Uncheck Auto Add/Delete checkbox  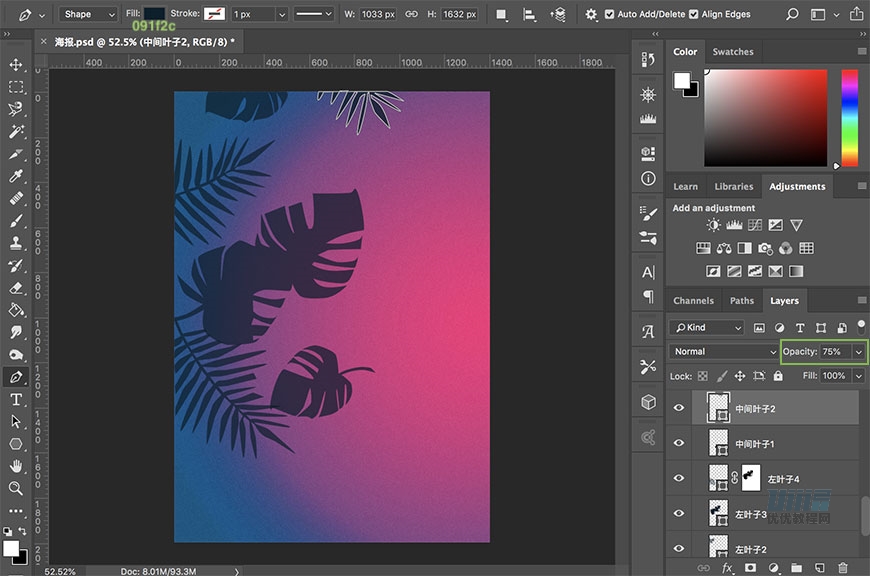(x=610, y=15)
